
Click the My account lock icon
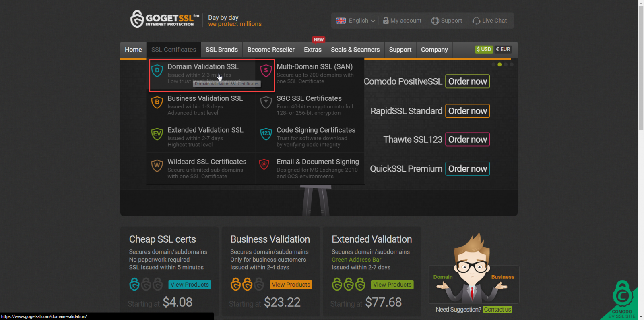pyautogui.click(x=386, y=21)
